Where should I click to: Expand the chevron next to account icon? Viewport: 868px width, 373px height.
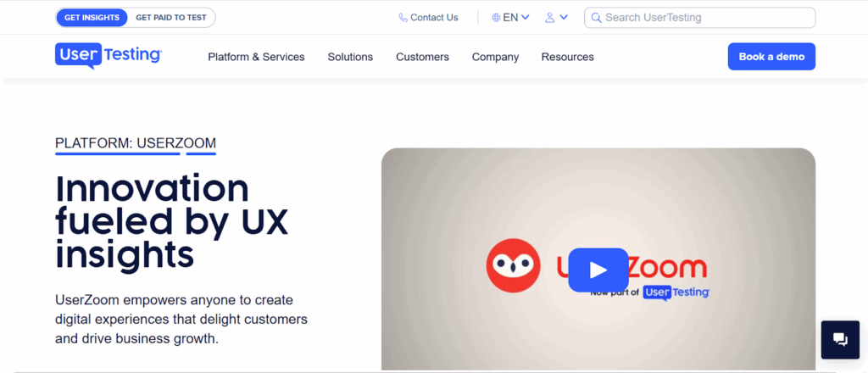point(564,18)
